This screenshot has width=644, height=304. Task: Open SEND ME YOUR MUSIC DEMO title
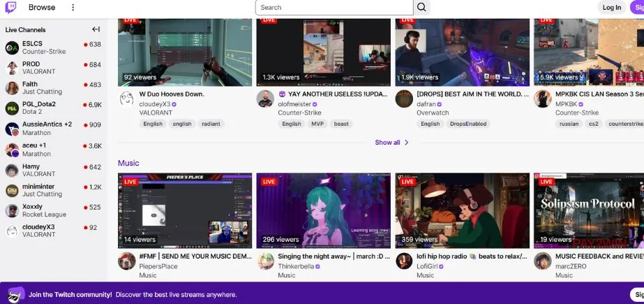tap(195, 256)
